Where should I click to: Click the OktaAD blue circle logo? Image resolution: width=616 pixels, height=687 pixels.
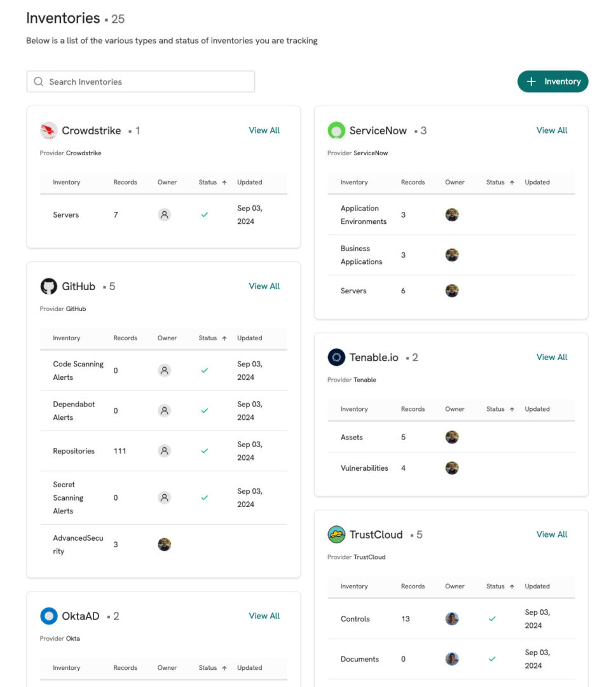pyautogui.click(x=48, y=616)
